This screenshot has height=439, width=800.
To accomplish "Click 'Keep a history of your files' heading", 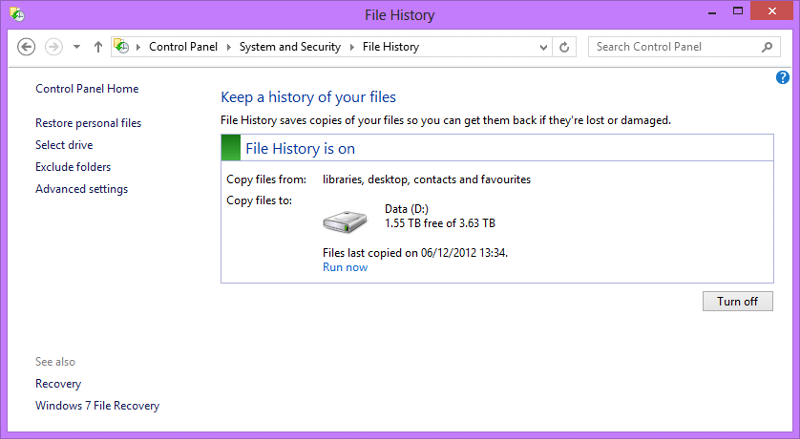I will click(308, 97).
